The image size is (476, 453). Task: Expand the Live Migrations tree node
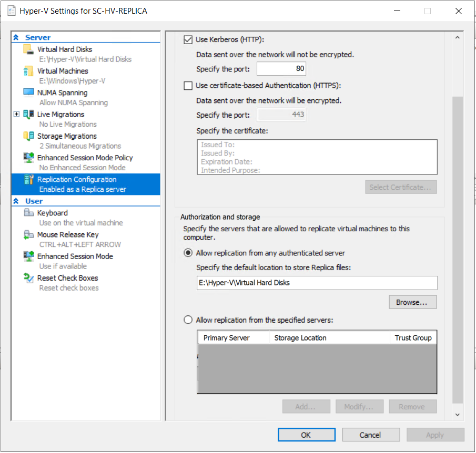16,114
